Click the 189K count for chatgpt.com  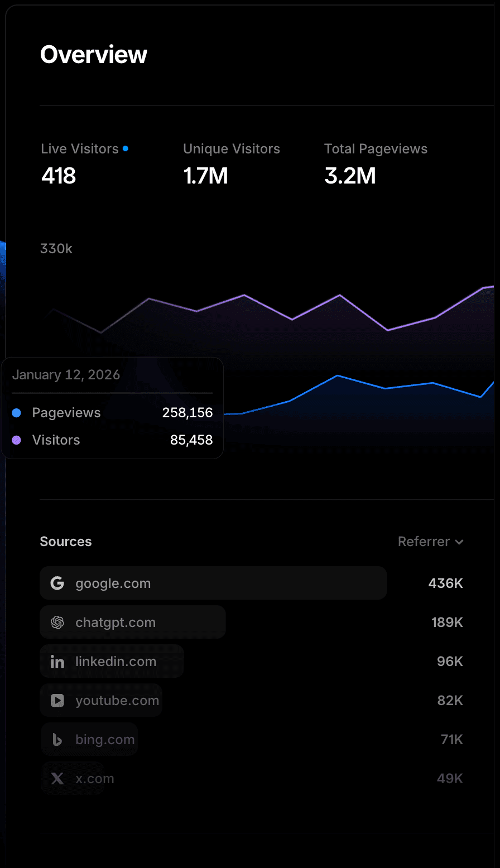(448, 623)
